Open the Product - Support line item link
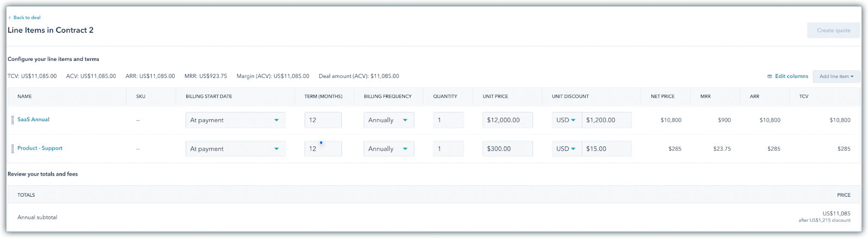Viewport: 868px width, 238px height. click(40, 148)
